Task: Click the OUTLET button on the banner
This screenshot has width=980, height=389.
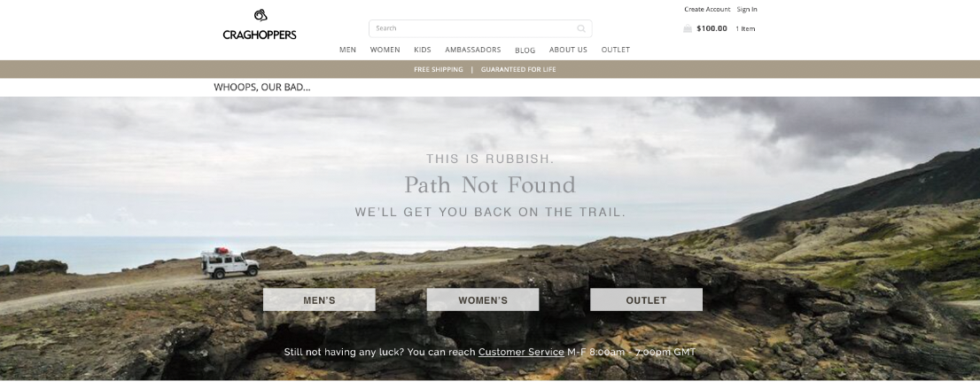Action: (646, 300)
